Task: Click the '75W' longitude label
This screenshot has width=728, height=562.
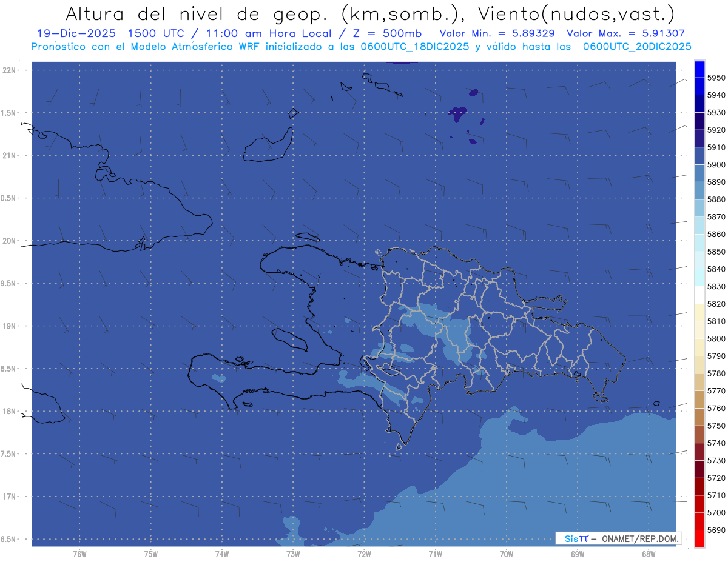Action: tap(150, 554)
